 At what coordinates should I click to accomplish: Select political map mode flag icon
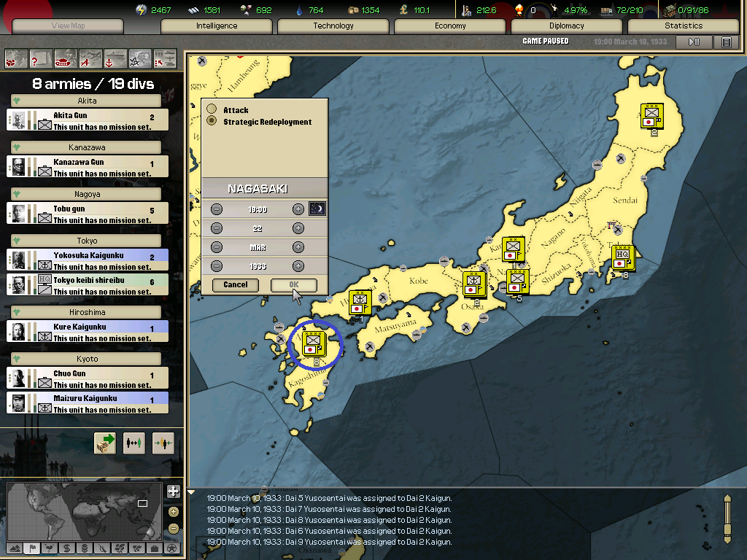tap(32, 548)
